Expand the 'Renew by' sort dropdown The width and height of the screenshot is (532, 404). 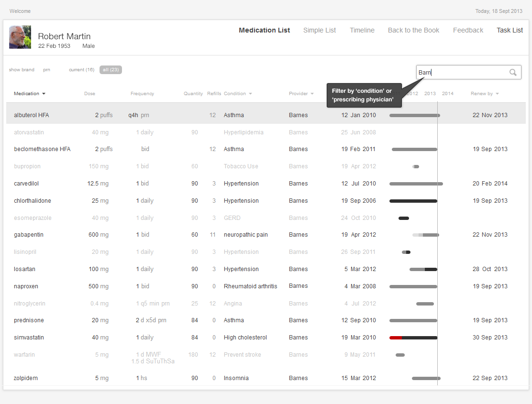(497, 94)
